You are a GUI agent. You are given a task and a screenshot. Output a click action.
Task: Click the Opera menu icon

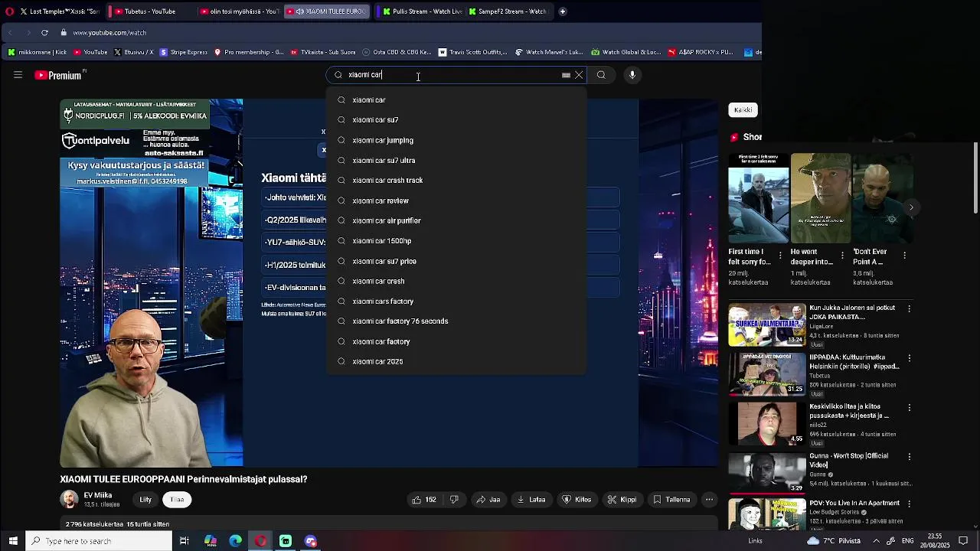click(8, 11)
